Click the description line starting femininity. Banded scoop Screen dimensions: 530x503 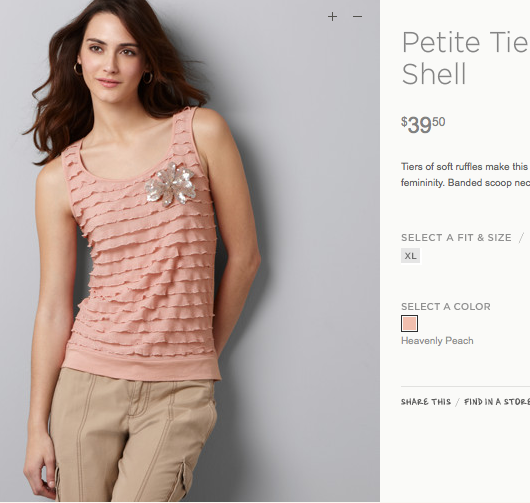(465, 183)
